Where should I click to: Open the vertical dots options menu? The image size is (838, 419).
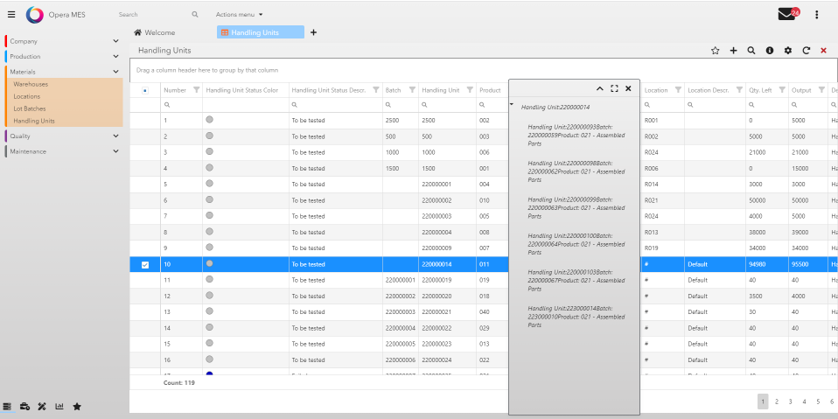tap(817, 15)
